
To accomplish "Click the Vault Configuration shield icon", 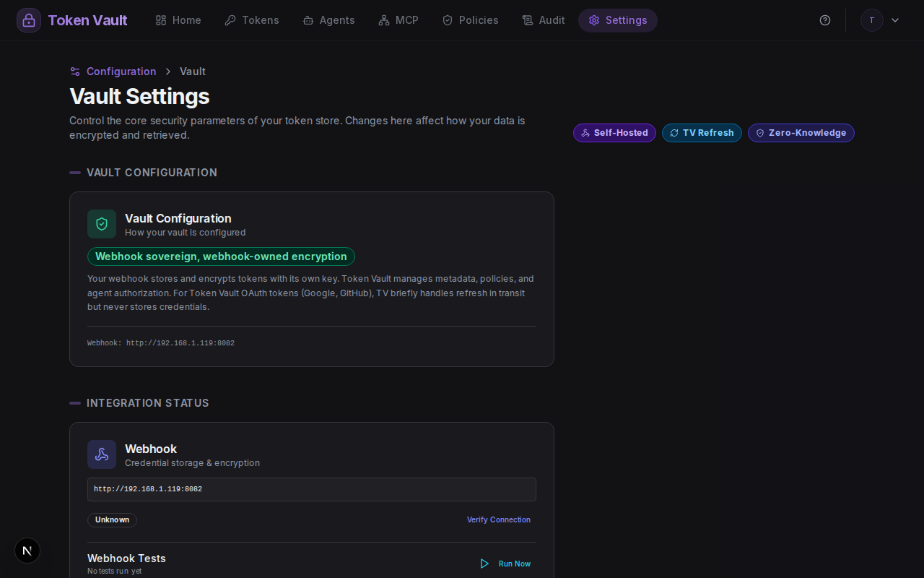I will (102, 224).
